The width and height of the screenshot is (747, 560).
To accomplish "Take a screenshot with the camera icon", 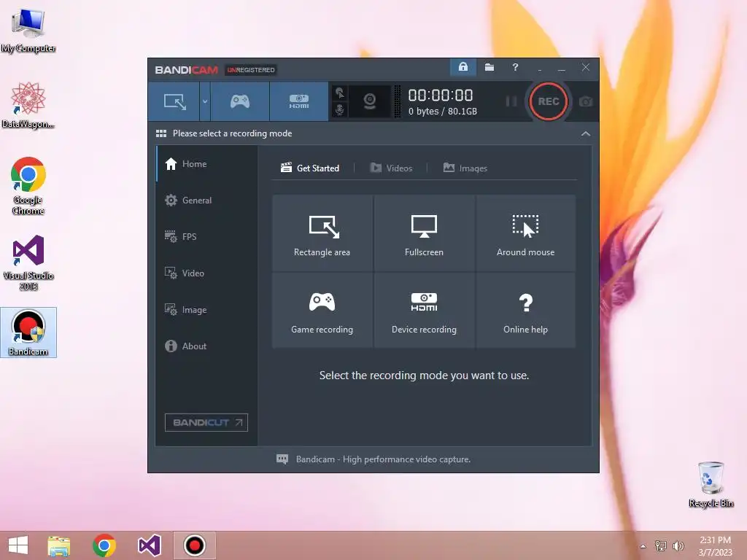I will tap(586, 101).
